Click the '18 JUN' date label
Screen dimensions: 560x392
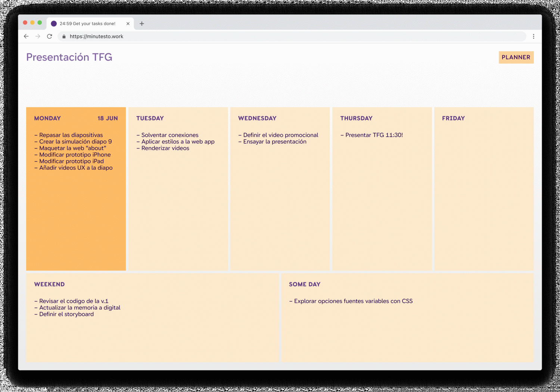point(108,118)
